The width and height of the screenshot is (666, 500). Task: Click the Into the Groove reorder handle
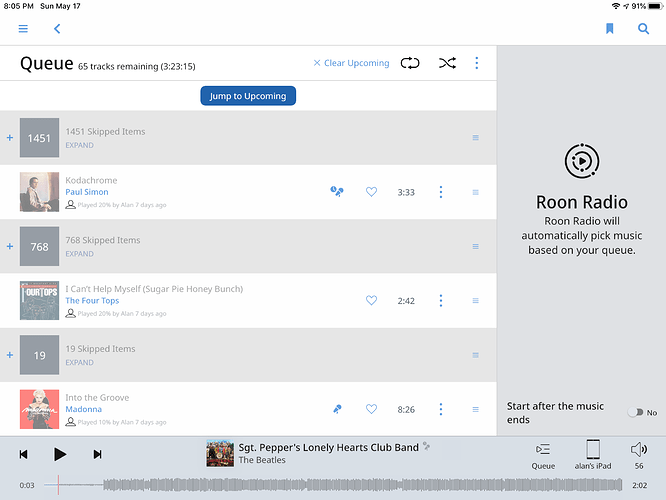(x=476, y=410)
